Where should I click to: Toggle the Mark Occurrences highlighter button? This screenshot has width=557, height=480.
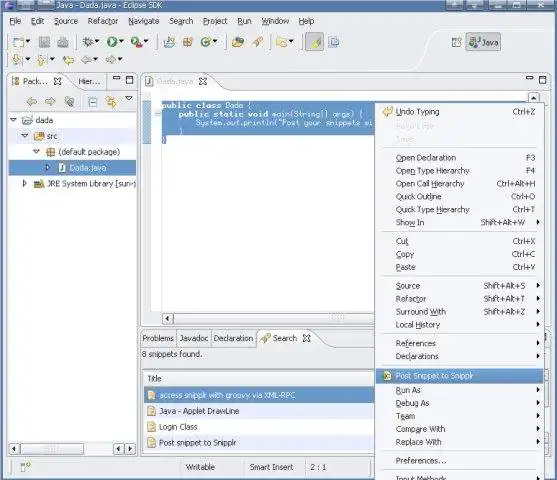click(x=315, y=42)
